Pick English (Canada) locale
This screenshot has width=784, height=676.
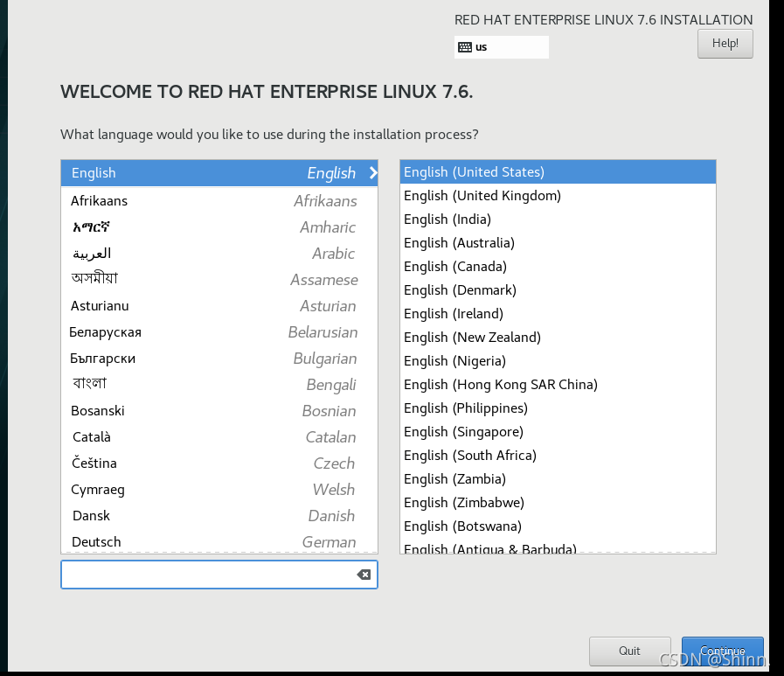[x=558, y=266]
